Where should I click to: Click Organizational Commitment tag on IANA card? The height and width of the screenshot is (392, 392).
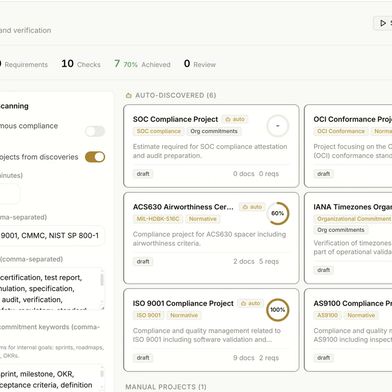pyautogui.click(x=353, y=219)
